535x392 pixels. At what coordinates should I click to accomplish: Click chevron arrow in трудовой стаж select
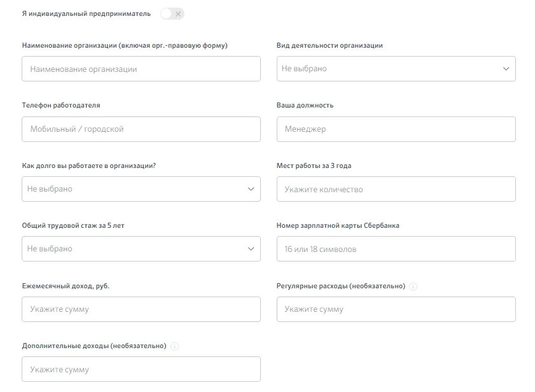click(251, 249)
